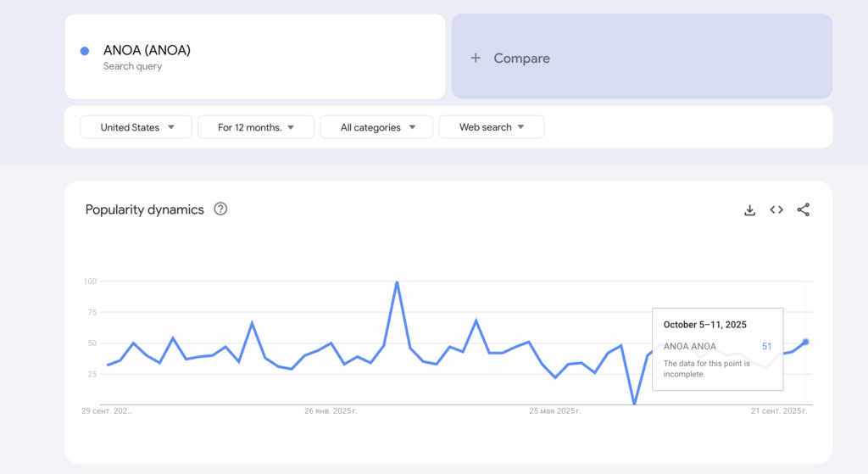Select the chart's highest peak at 100
868x474 pixels.
[397, 282]
